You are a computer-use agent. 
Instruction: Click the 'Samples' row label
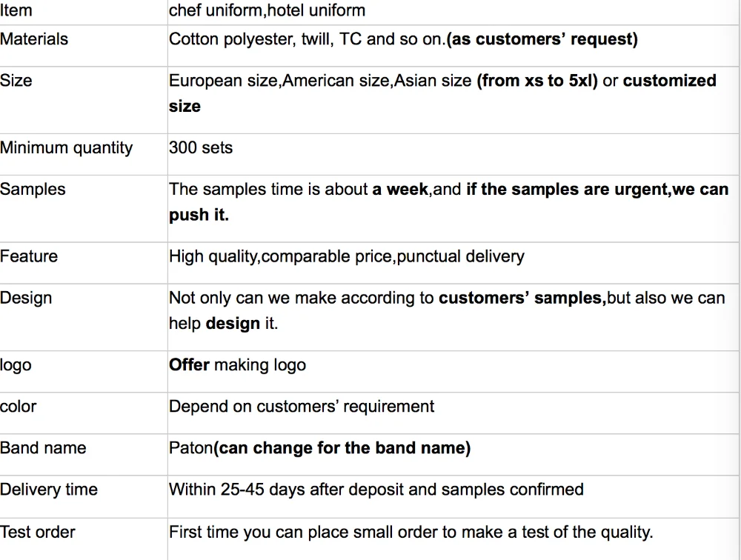click(33, 189)
